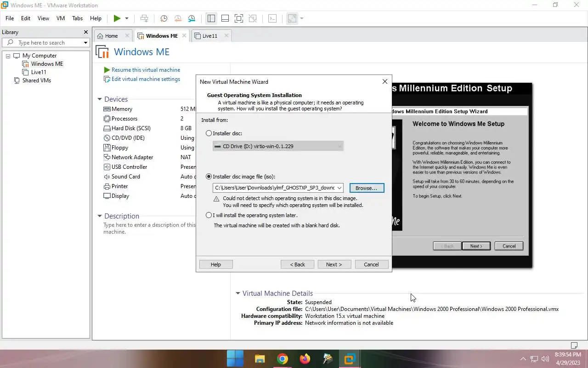Take a snapshot using the clock icon
The height and width of the screenshot is (368, 588).
pos(164,18)
